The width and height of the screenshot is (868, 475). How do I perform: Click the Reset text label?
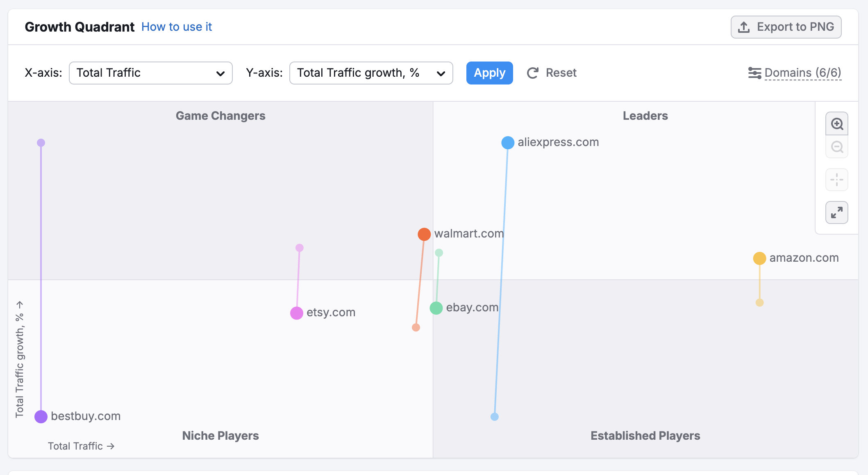tap(561, 73)
